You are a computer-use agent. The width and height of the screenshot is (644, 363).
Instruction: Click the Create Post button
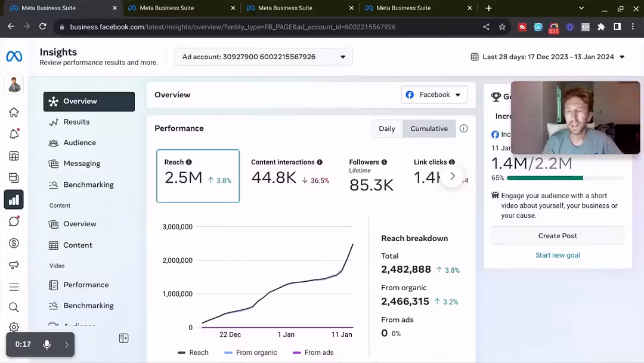(x=558, y=236)
